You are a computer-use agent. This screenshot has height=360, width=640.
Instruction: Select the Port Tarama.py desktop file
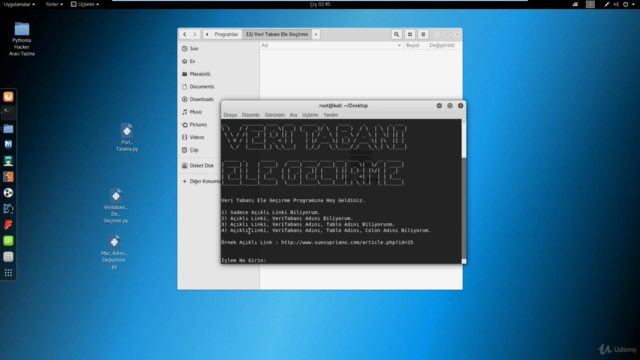127,138
